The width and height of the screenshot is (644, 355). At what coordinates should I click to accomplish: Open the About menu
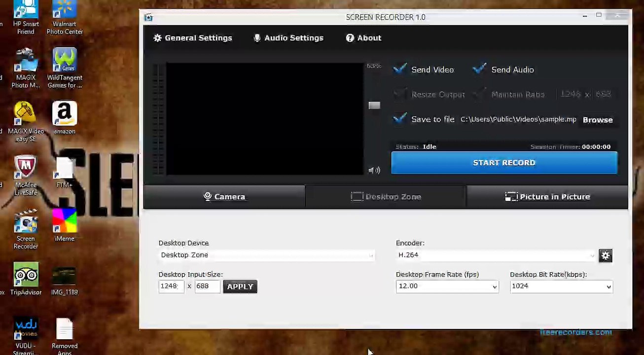(363, 38)
